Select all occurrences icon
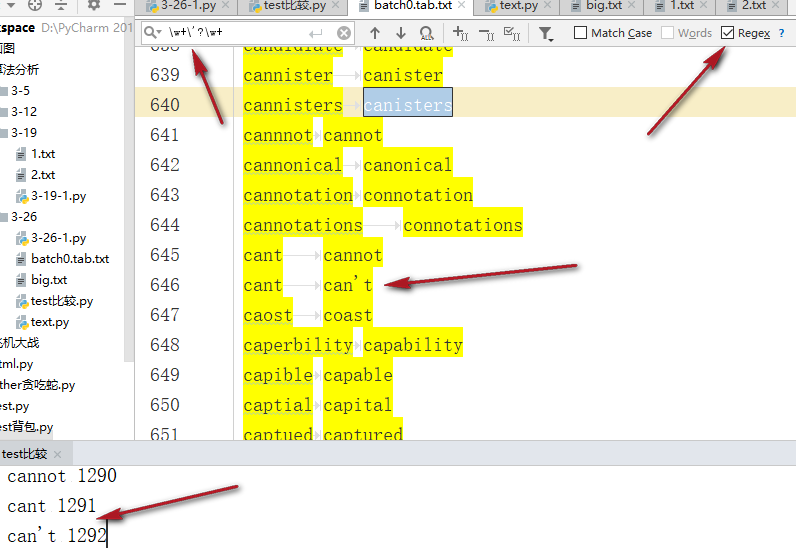Screen dimensions: 796x556 point(512,34)
